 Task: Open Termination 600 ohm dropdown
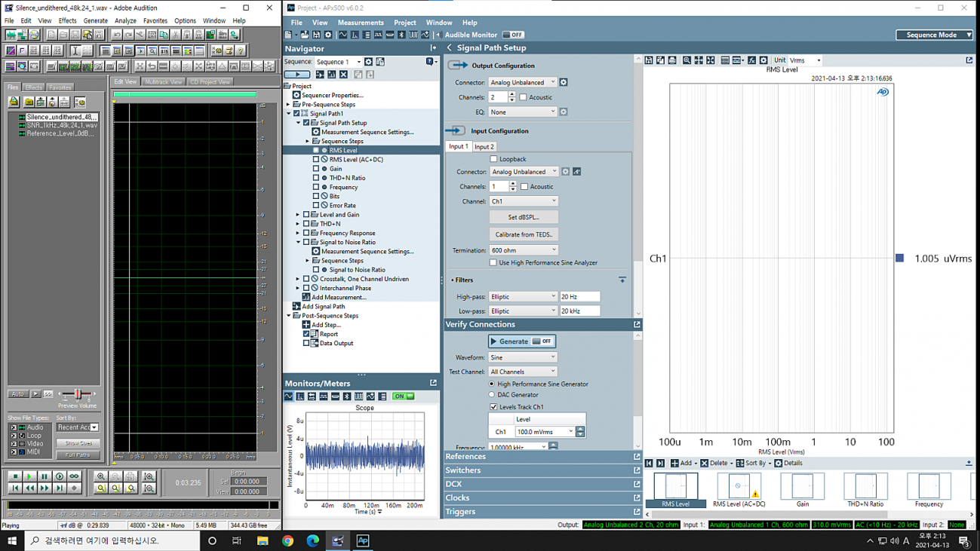[524, 250]
